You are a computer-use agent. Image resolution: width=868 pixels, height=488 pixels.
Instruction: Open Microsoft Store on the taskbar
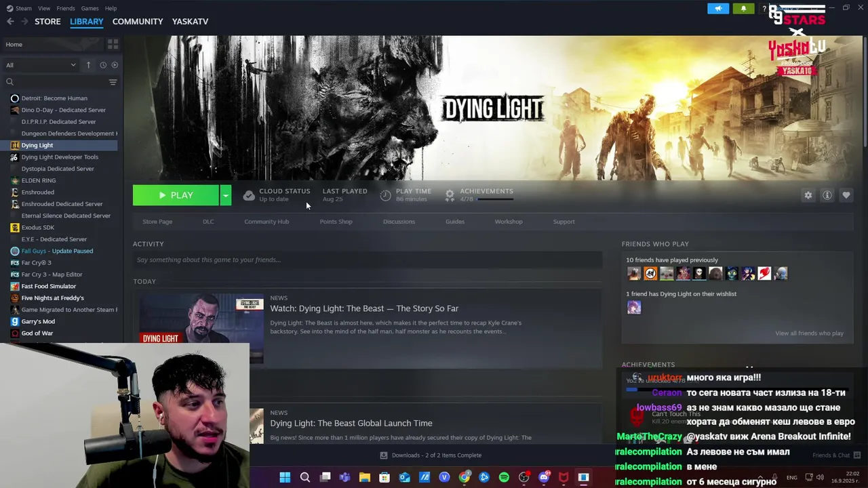(384, 477)
